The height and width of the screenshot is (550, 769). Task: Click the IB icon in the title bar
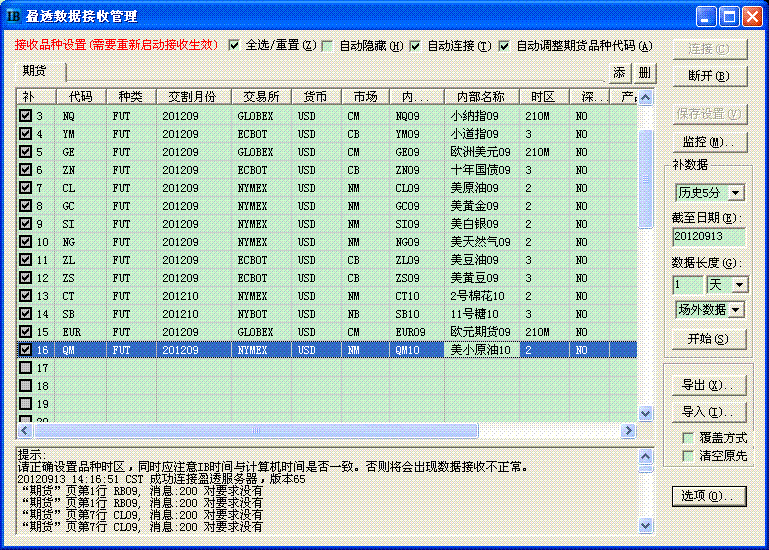point(14,16)
